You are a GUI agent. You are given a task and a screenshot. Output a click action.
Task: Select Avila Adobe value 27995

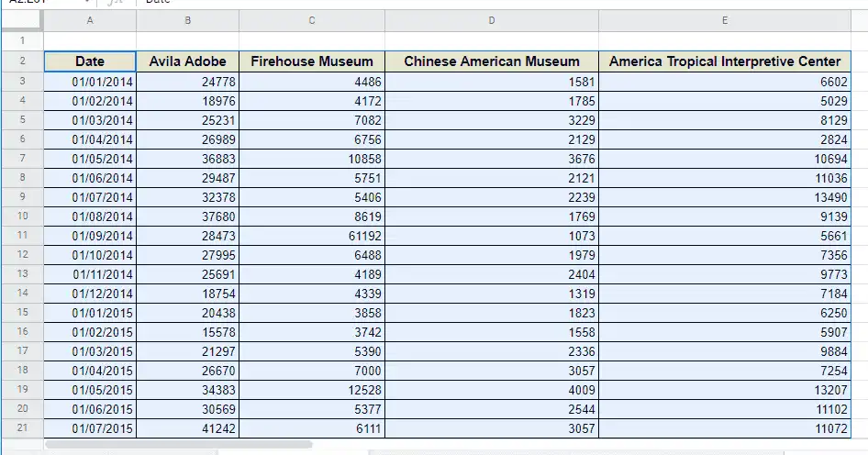(188, 255)
